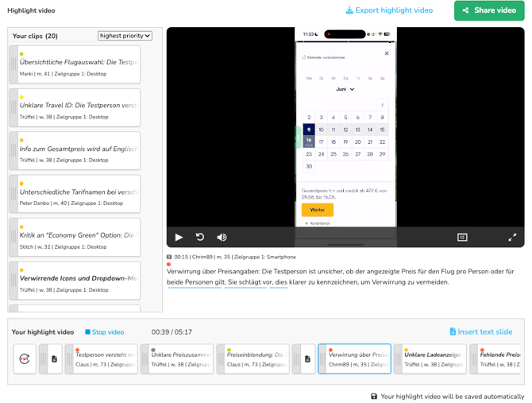Grab drag handle of Übersichtliche Flugauswahl clip
Viewport: 532px width, 403px height.
click(13, 64)
